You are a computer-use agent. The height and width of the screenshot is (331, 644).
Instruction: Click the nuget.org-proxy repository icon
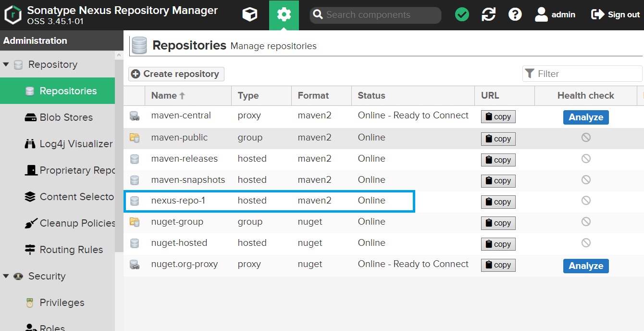coord(135,265)
